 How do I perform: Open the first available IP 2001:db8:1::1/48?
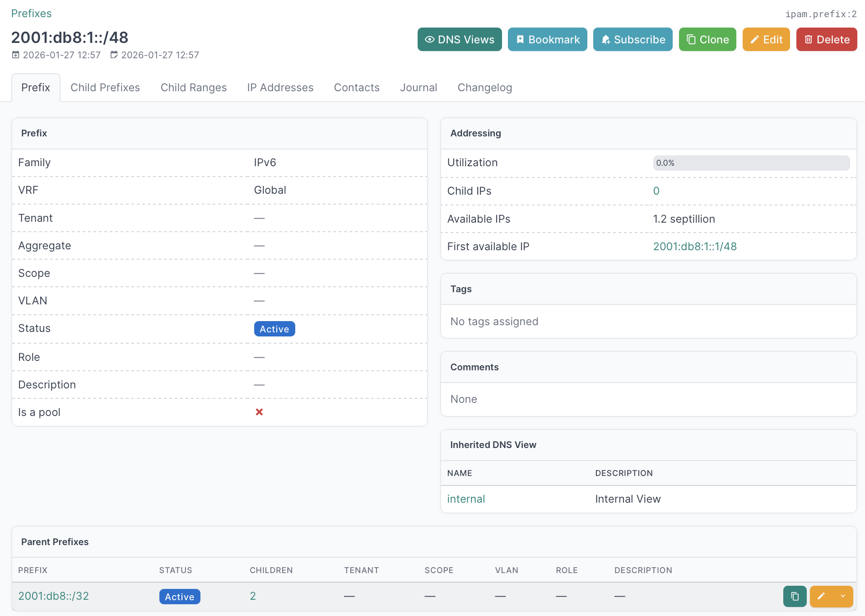point(694,247)
